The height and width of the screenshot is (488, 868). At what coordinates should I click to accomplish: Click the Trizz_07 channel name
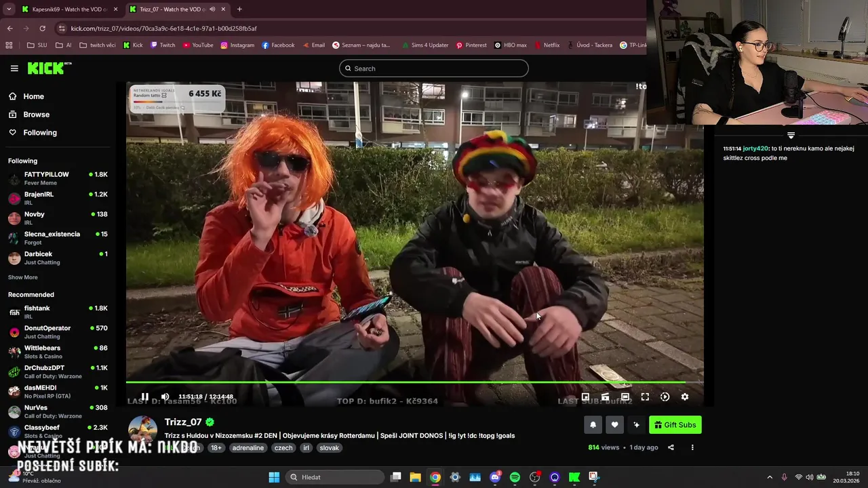(x=183, y=422)
